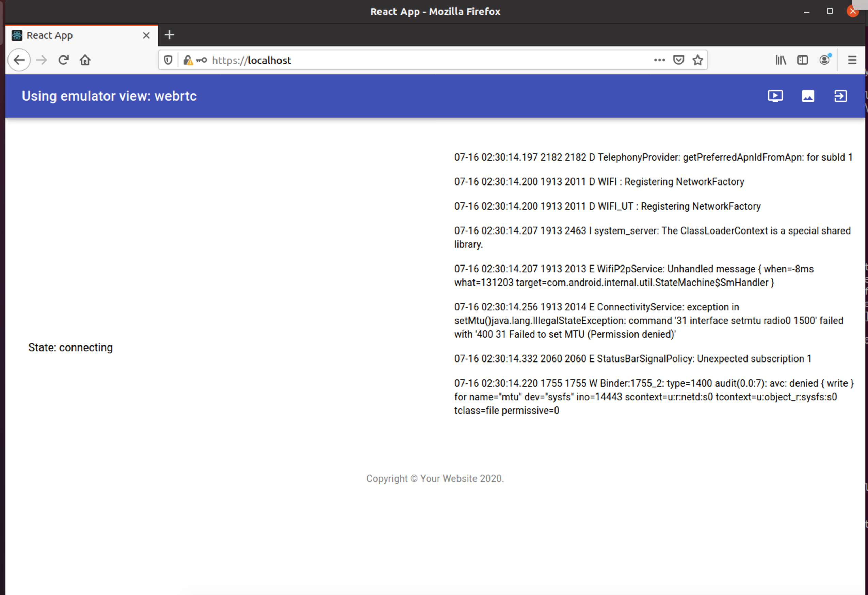This screenshot has width=868, height=595.
Task: Toggle reader-related warning icon in address bar
Action: (202, 60)
